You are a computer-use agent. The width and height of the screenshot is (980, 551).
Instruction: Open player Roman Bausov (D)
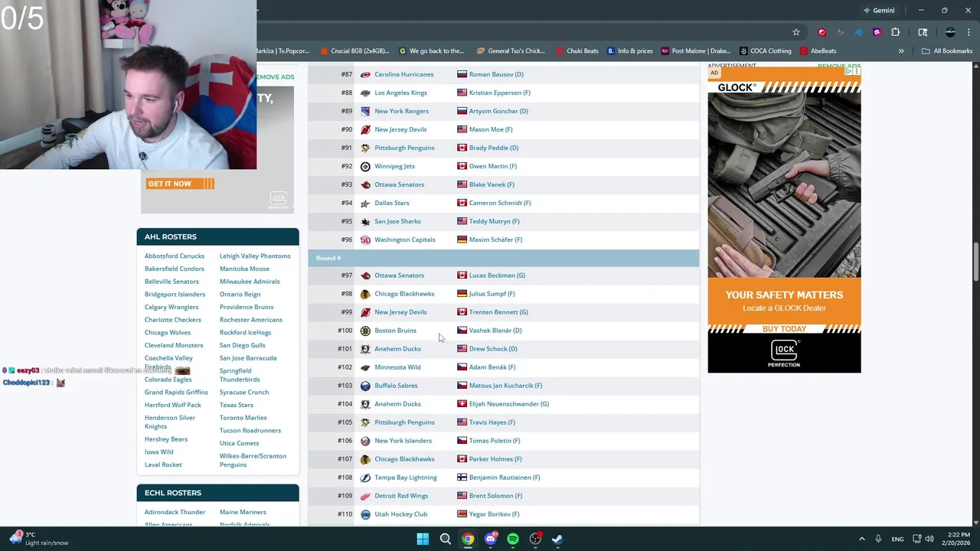[x=496, y=74]
